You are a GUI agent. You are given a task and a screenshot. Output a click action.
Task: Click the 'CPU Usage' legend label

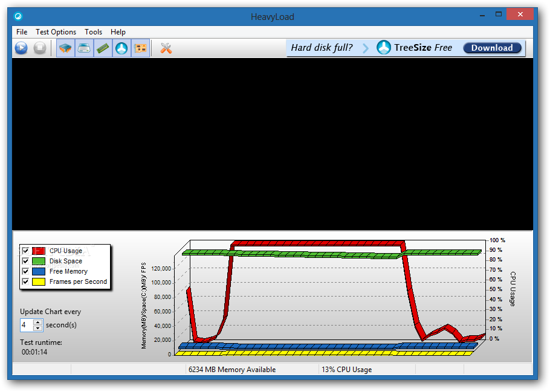click(x=66, y=251)
